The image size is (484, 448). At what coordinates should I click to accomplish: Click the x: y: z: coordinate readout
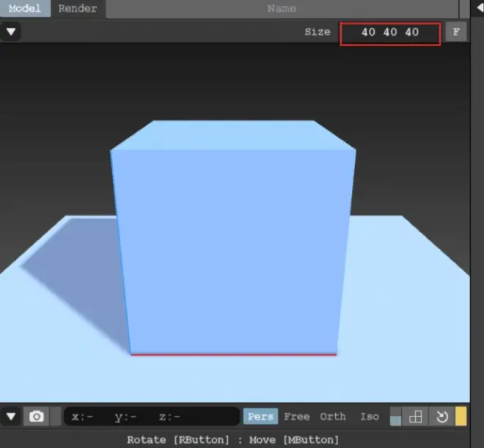(x=152, y=416)
